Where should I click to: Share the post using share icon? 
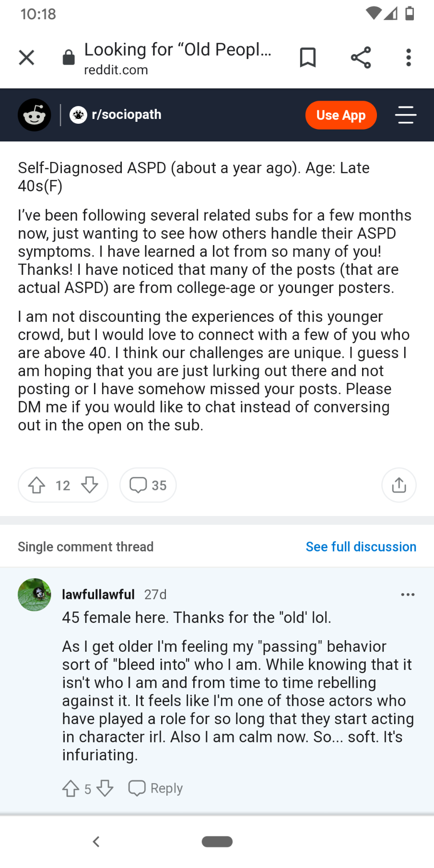coord(399,485)
